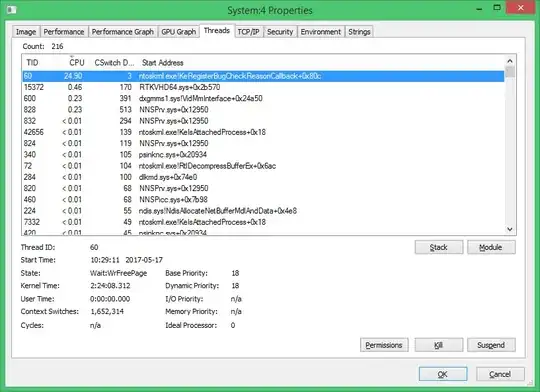Click the Kernel Time value 2:24:08.312

point(110,286)
